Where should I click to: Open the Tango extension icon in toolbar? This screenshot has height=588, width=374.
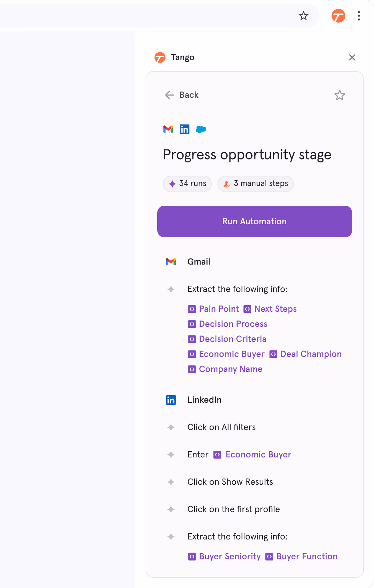[x=338, y=16]
